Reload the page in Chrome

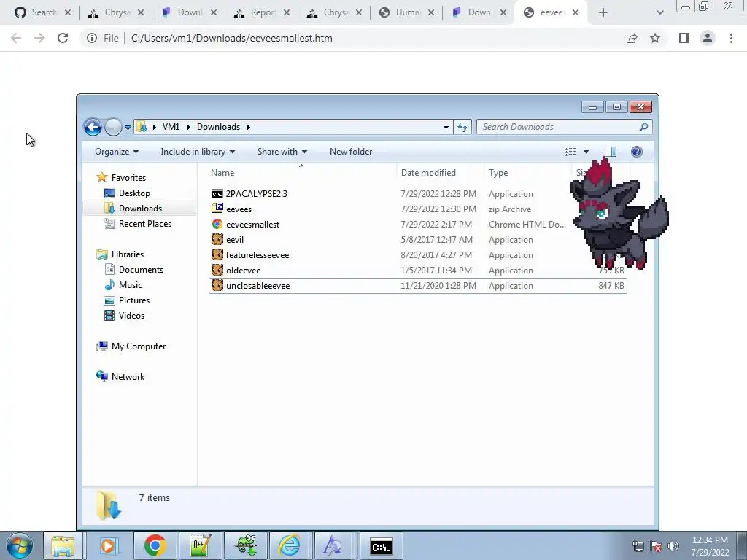point(63,38)
